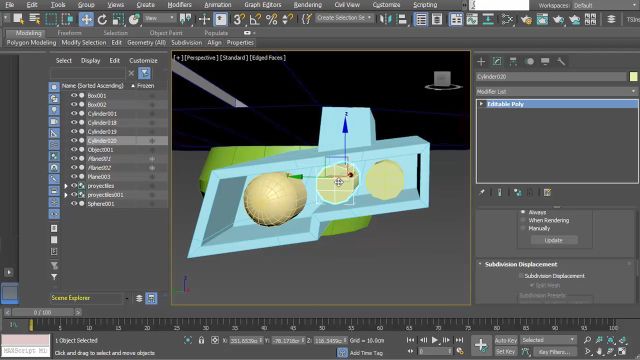640x360 pixels.
Task: Toggle visibility eye of Box002
Action: click(x=74, y=104)
